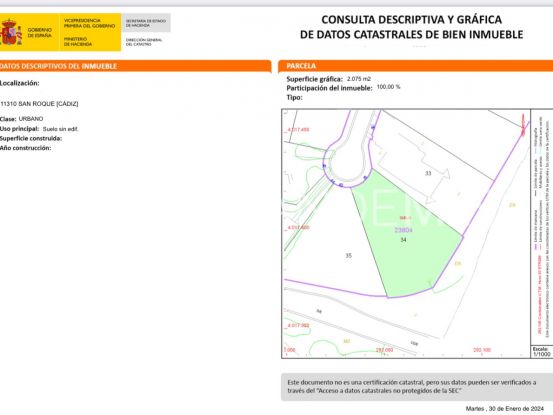Click the 'Uso principal:' label
The image size is (553, 415).
click(19, 129)
